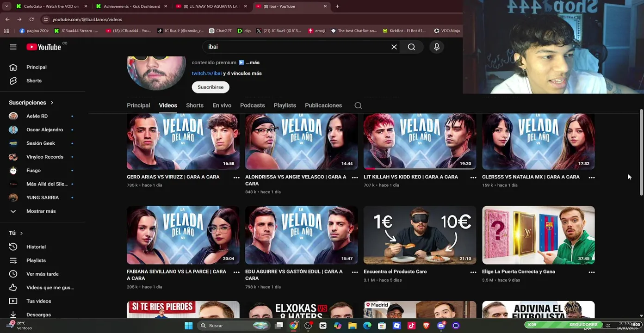Viewport: 644px width, 333px height.
Task: Search within the channel using tab magnifier
Action: 358,105
